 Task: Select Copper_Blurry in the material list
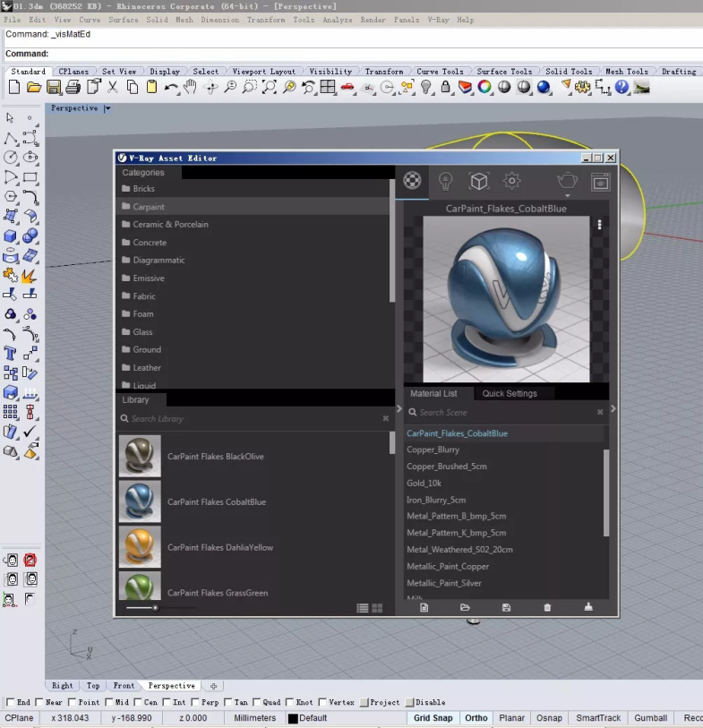tap(433, 450)
